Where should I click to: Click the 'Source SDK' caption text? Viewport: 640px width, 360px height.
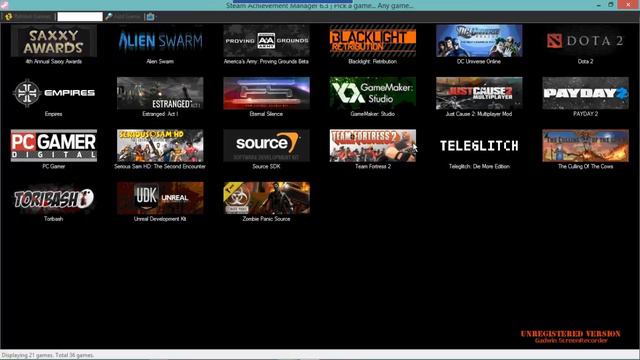[x=266, y=167]
